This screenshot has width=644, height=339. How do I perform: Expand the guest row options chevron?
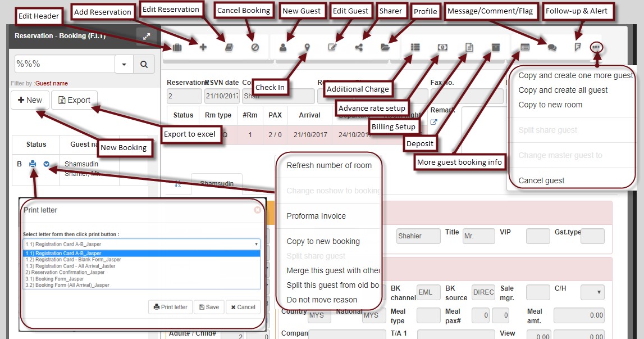point(47,164)
